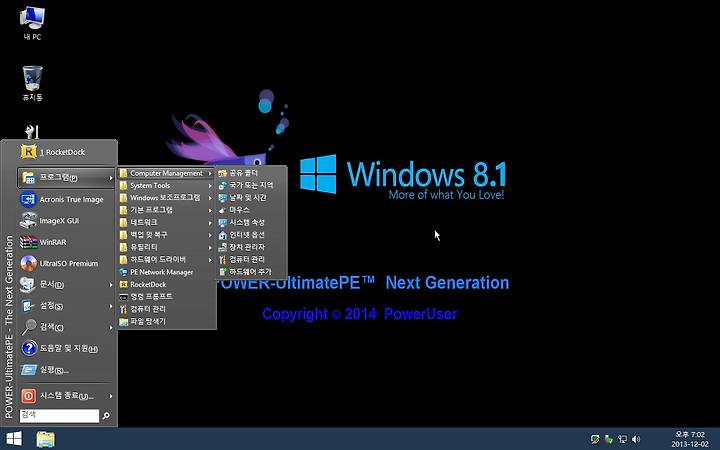The width and height of the screenshot is (720, 450).
Task: Open 시스템 속성 system properties
Action: (251, 222)
